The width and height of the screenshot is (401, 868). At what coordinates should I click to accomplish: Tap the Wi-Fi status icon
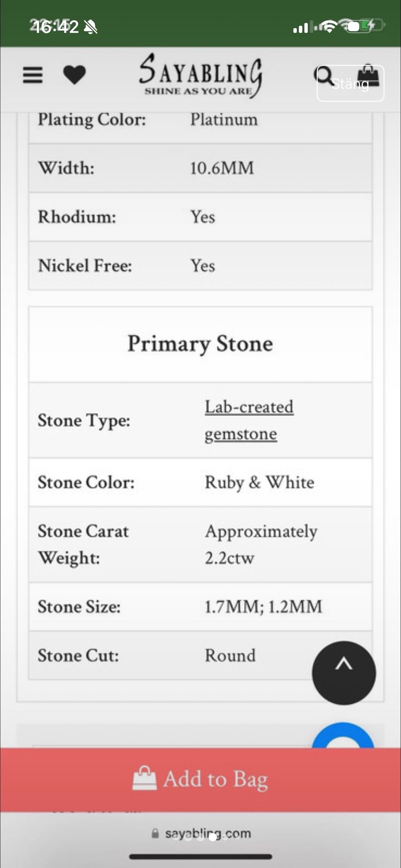tap(330, 27)
